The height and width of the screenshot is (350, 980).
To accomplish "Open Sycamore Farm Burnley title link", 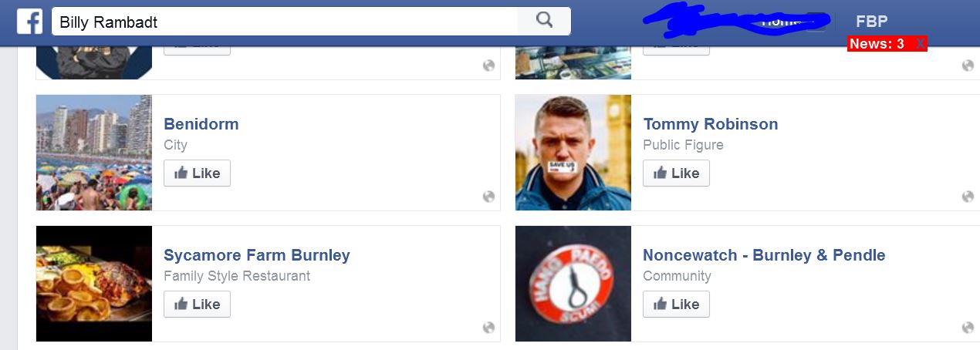I will pyautogui.click(x=257, y=255).
